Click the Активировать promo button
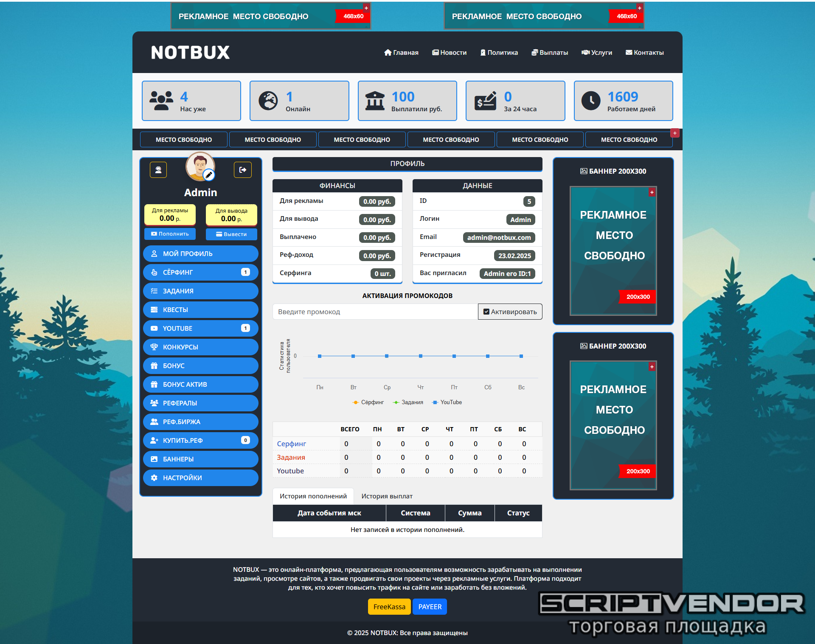The width and height of the screenshot is (815, 644). [x=510, y=312]
